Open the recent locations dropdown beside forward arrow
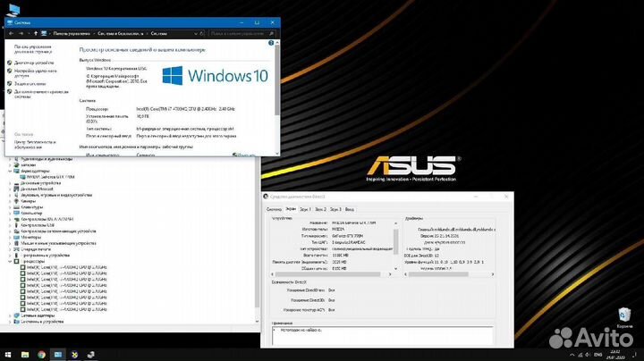Screen dimensions: 644x361 (x=28, y=34)
